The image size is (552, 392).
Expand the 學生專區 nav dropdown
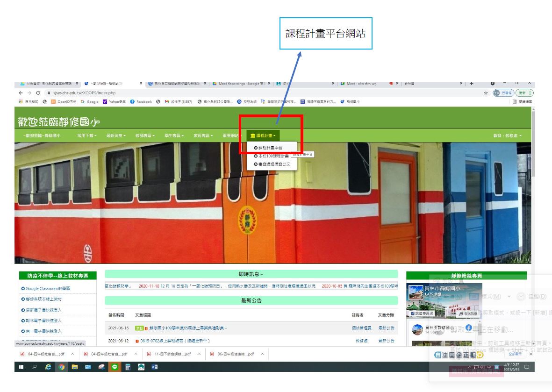coord(174,135)
